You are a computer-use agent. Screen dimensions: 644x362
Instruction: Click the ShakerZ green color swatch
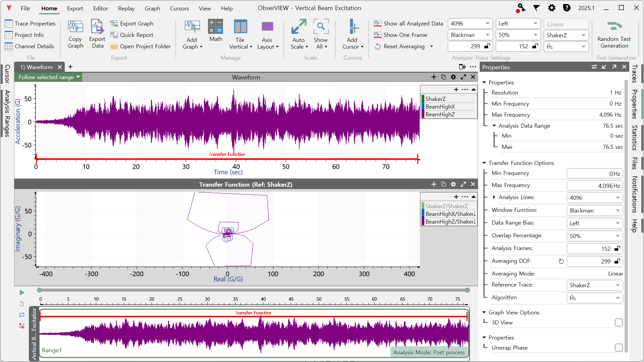[423, 99]
